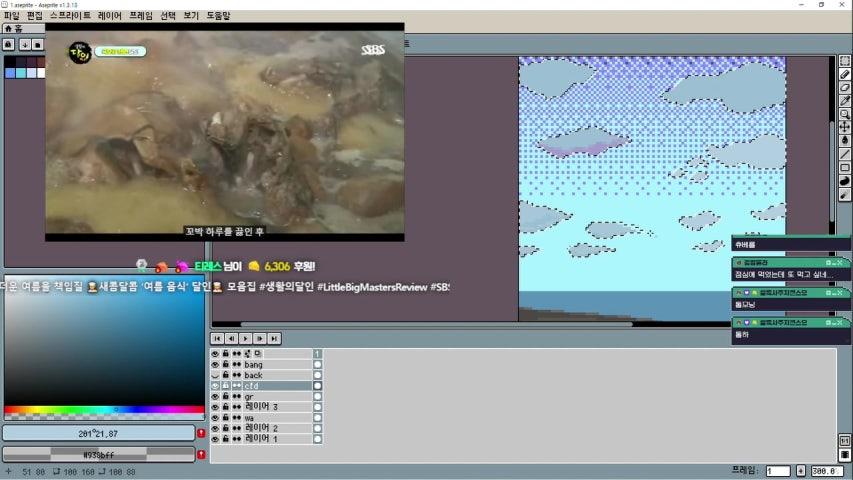Screen dimensions: 853x480
Task: Select the Contour blob tool
Action: click(844, 181)
